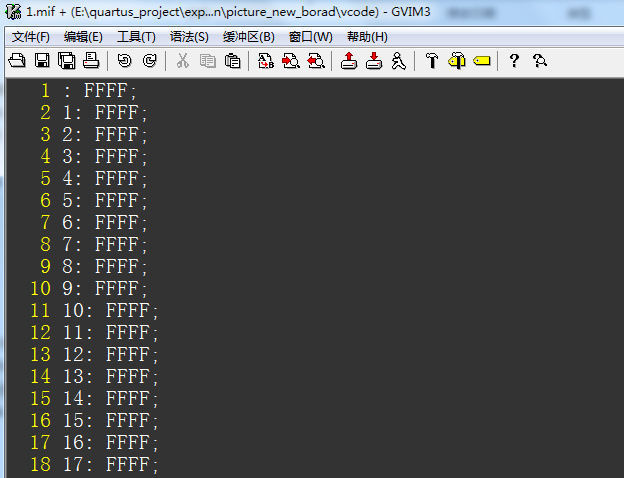Click the Find Next icon
The image size is (624, 478).
click(x=291, y=61)
